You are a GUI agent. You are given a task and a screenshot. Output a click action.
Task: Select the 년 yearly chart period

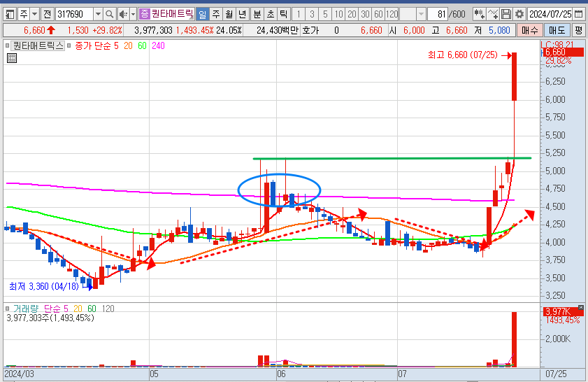point(242,14)
